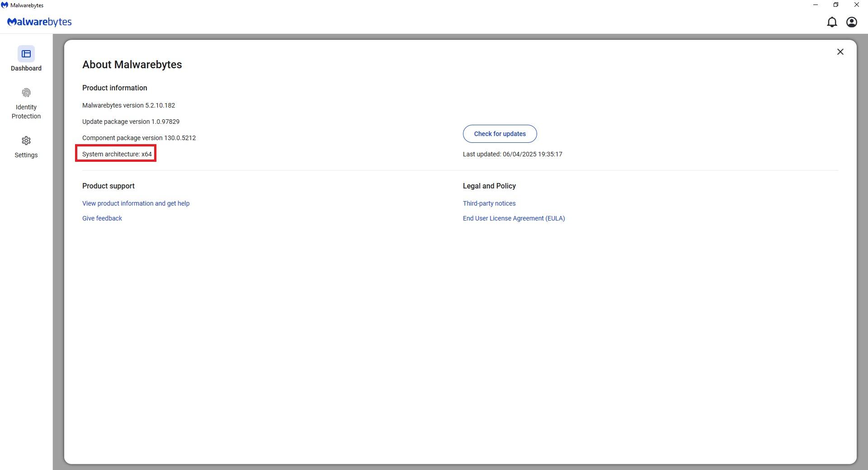Open the notifications bell icon
Image resolution: width=868 pixels, height=470 pixels.
pos(832,22)
